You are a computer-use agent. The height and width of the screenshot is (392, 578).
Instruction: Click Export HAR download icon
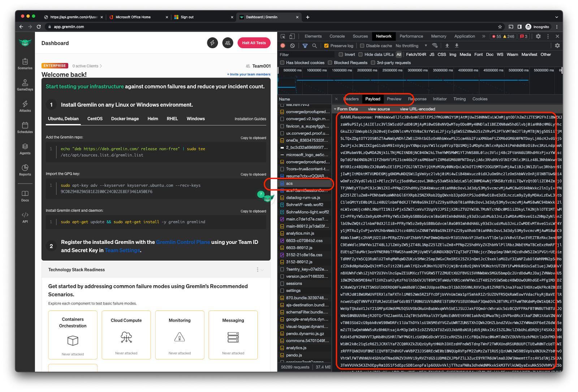coord(457,46)
